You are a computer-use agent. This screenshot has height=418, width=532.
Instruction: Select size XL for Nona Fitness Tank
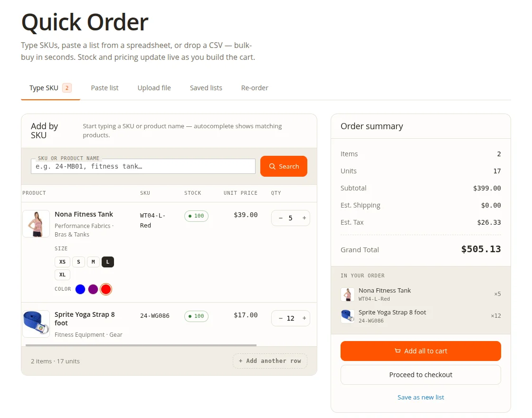click(62, 275)
